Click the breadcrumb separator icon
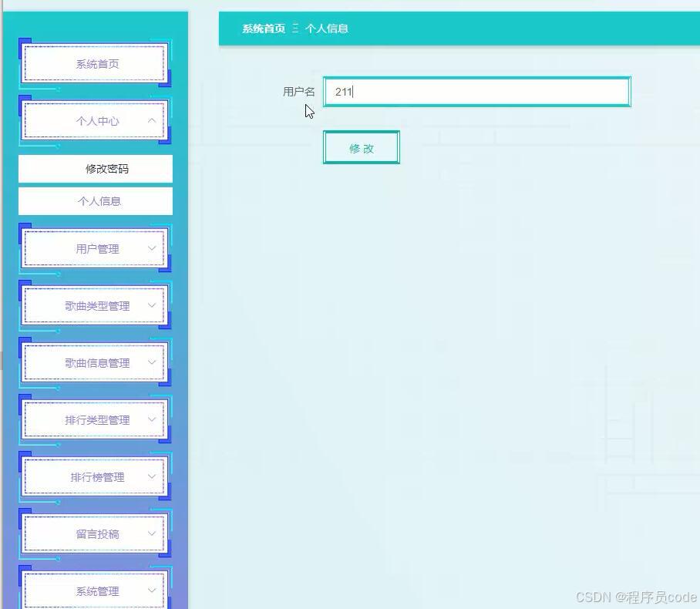The width and height of the screenshot is (700, 609). (x=295, y=29)
